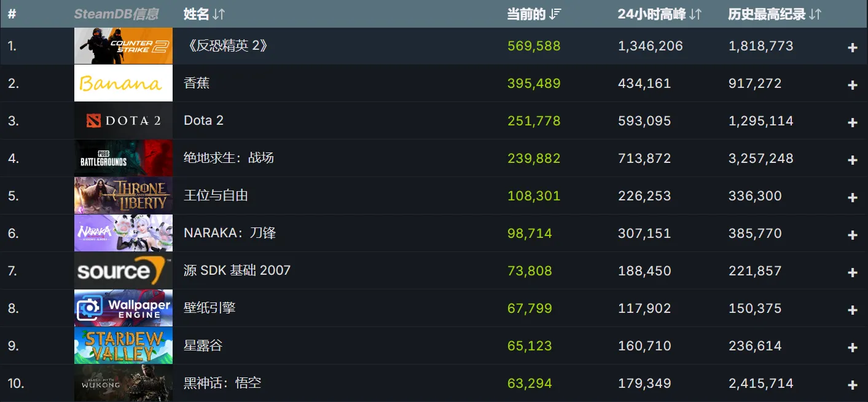Expand the NARAKA row plus icon

tap(852, 235)
